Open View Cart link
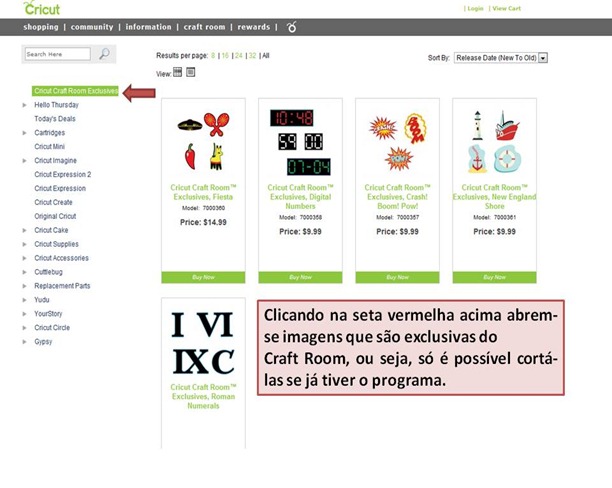Screen dimensions: 612x488 point(506,8)
